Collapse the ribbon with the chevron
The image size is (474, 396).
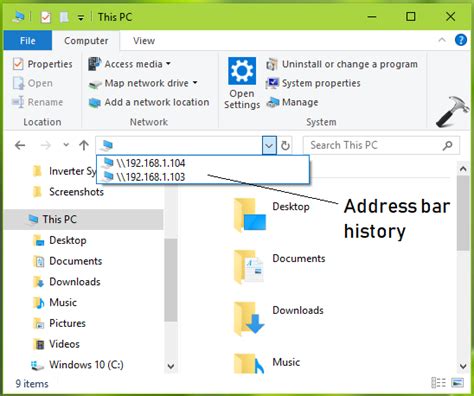442,40
